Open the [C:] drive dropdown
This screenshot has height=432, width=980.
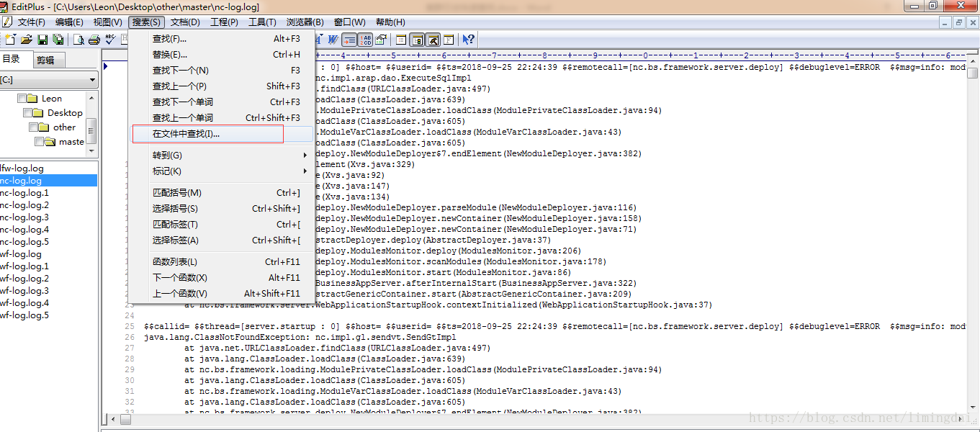pos(48,80)
